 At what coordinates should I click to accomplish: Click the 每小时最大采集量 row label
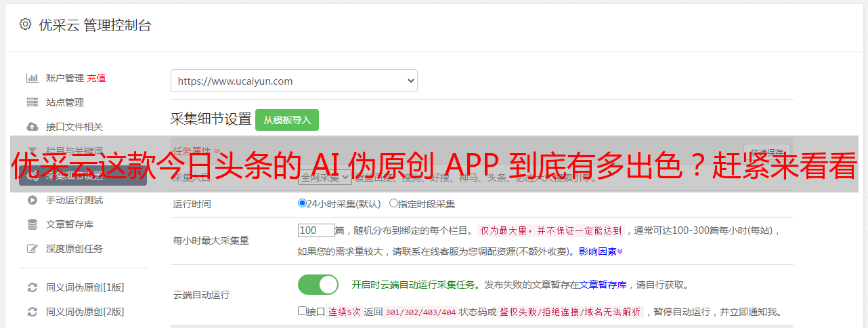211,241
